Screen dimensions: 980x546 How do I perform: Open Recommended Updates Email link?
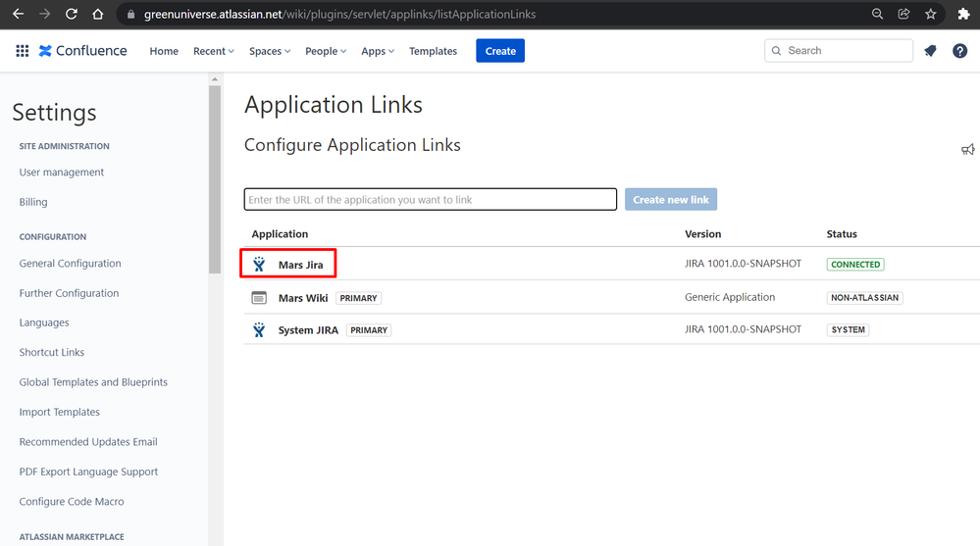pyautogui.click(x=88, y=442)
